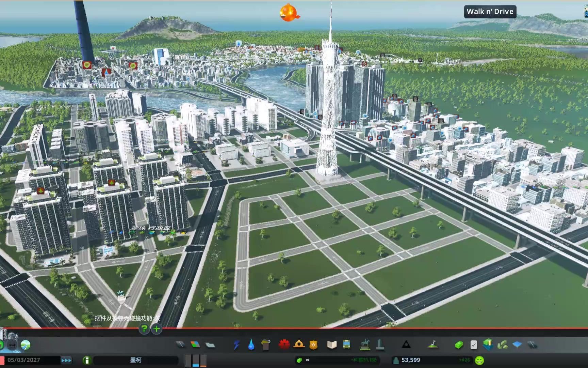
Task: Open the Zoning tool menu
Action: (x=195, y=345)
